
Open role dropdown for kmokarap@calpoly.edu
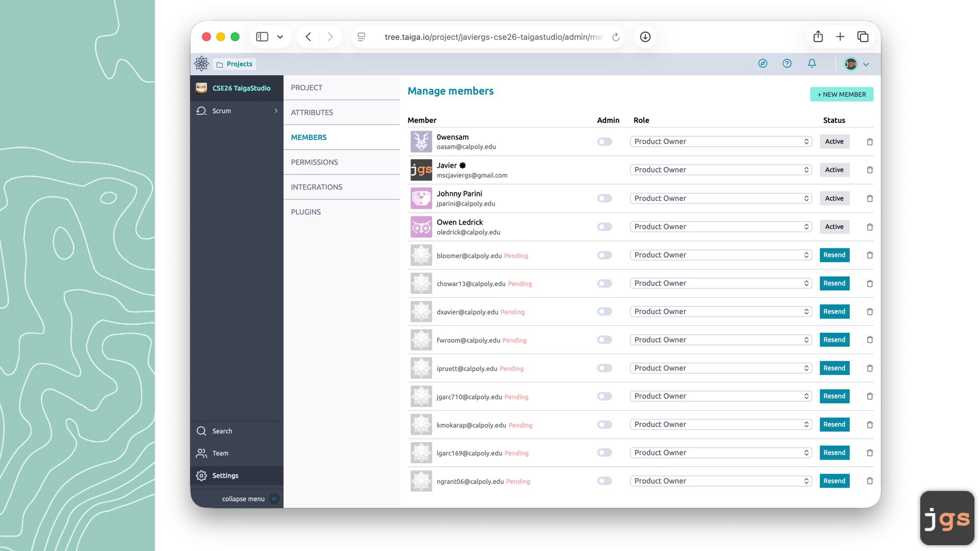(720, 424)
